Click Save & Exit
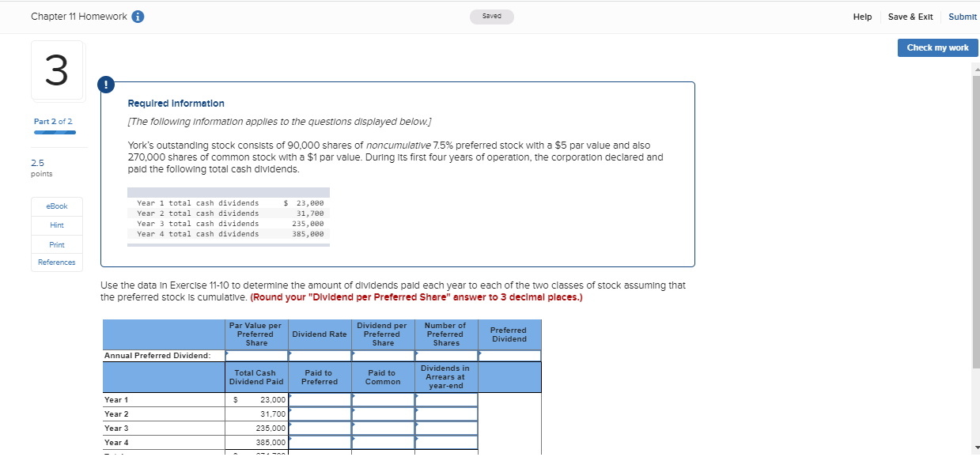 tap(910, 16)
